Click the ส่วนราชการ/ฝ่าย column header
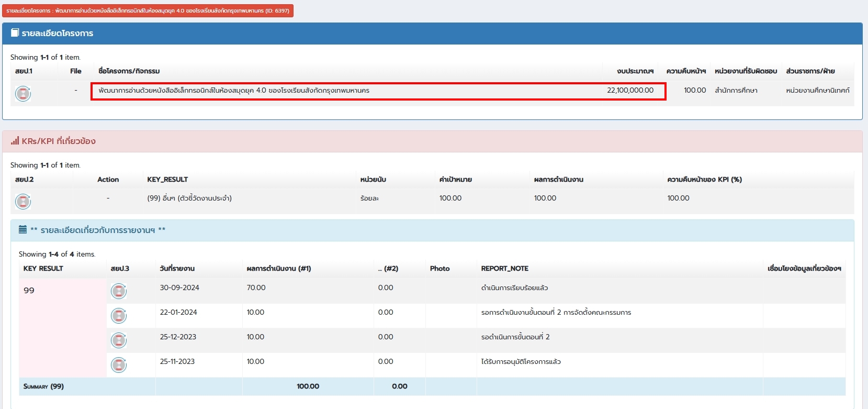868x409 pixels. click(810, 71)
